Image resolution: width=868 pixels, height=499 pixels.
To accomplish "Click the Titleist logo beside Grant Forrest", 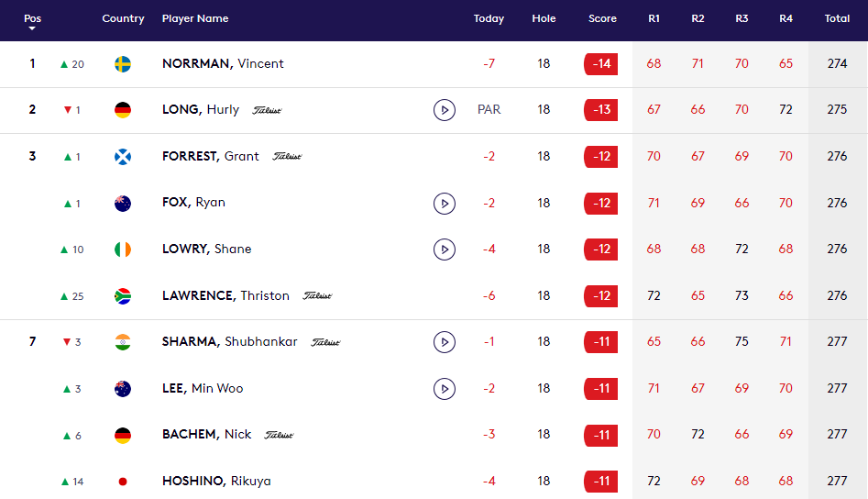I will click(x=287, y=157).
